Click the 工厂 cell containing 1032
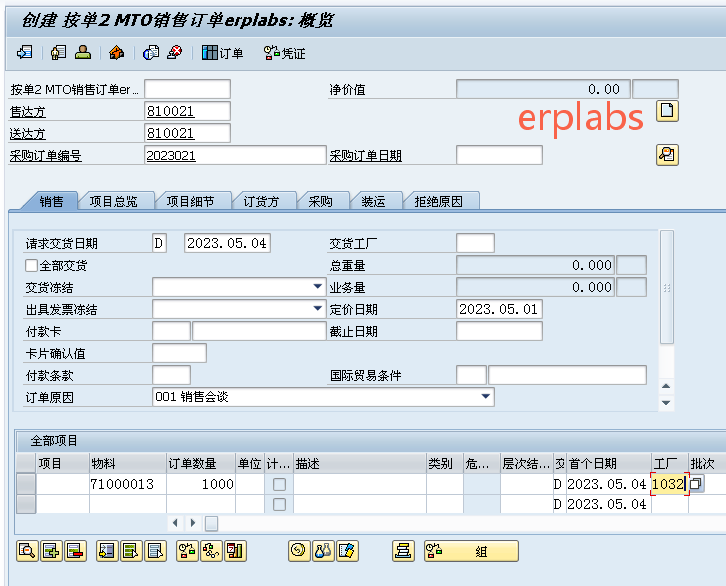 click(670, 484)
